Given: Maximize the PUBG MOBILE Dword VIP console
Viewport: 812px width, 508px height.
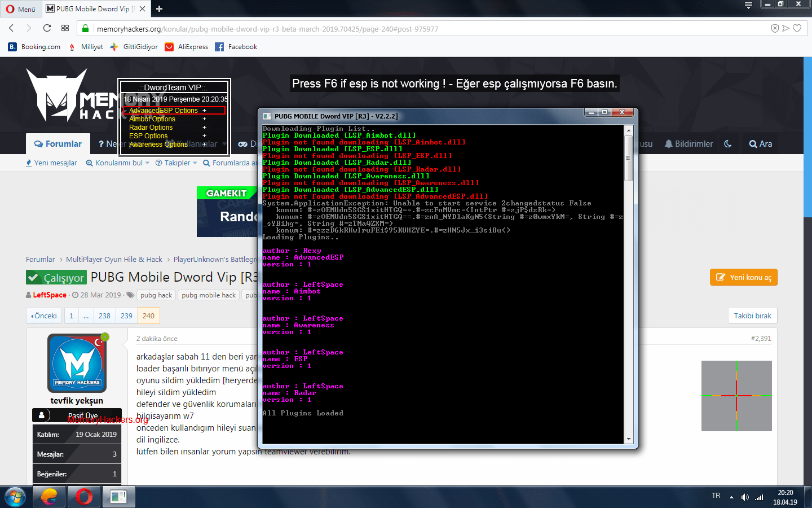Looking at the screenshot, I should point(604,112).
